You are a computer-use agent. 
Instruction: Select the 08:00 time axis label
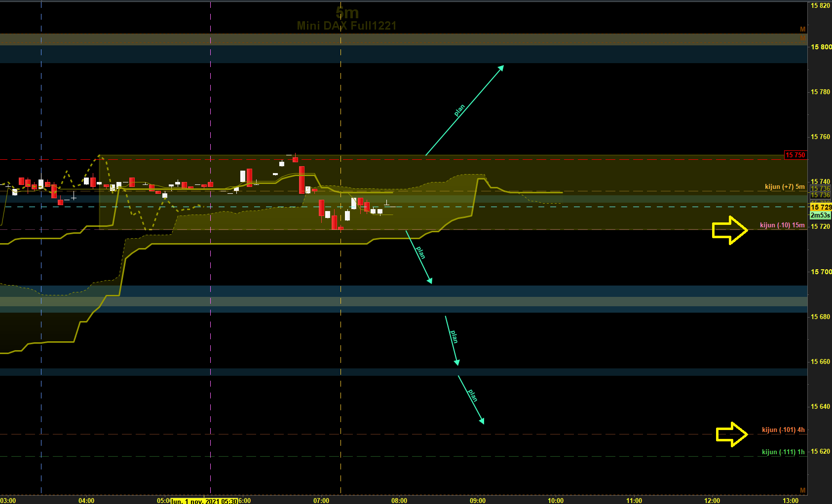click(x=399, y=501)
